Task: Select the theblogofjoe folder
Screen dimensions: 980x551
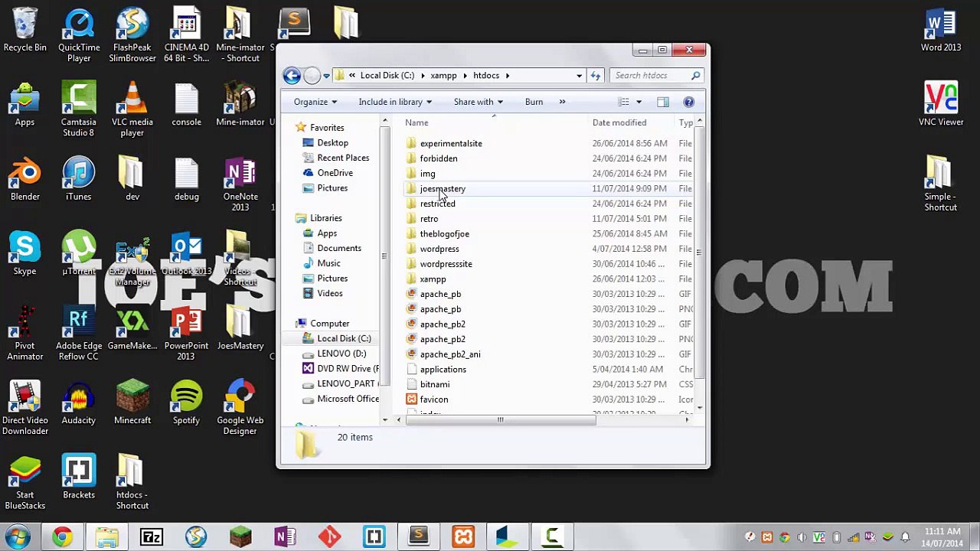Action: tap(444, 233)
